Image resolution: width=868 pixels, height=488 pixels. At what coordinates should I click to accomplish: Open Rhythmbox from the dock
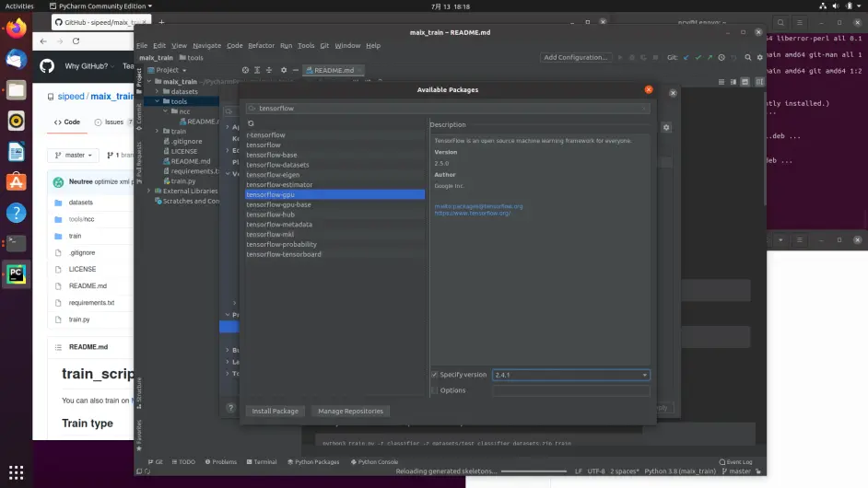click(16, 121)
